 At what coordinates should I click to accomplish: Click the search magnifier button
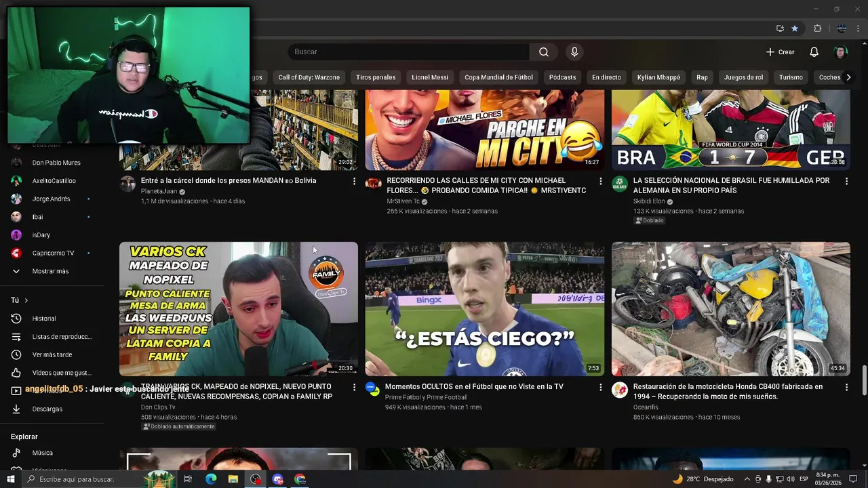tap(544, 52)
